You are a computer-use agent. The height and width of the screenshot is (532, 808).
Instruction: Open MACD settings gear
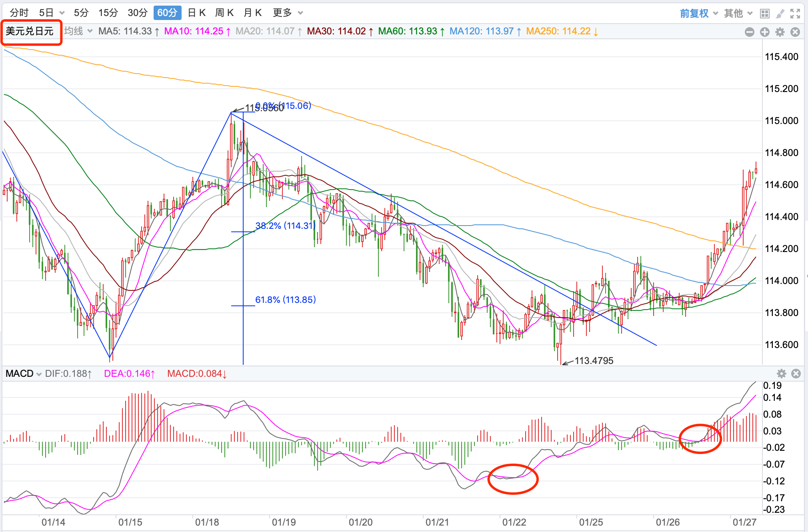click(781, 374)
